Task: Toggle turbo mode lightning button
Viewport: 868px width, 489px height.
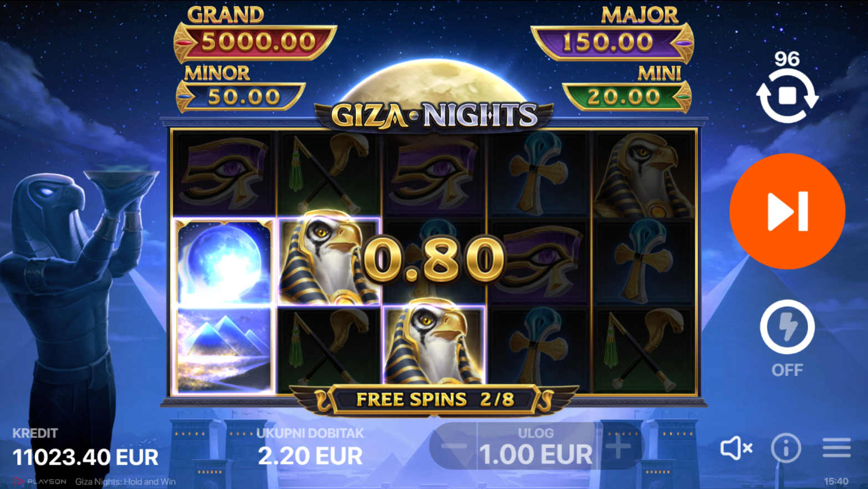Action: point(787,327)
